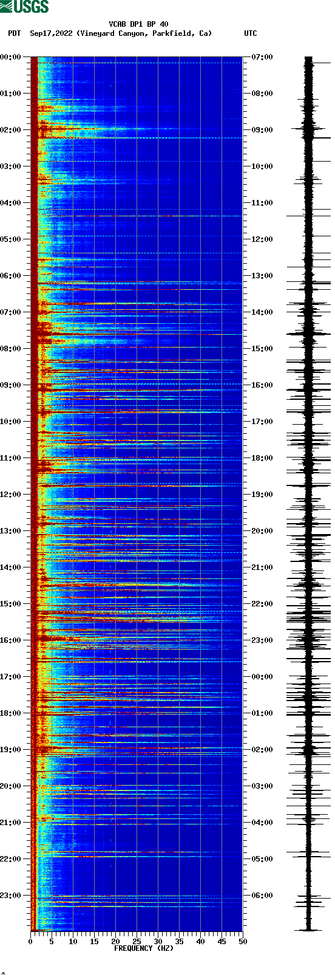Click the PDT time label '08:00'
This screenshot has height=980, width=335.
click(10, 349)
